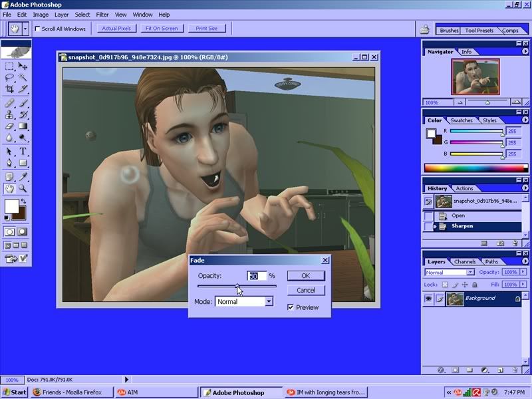Select the Gradient tool
532x399 pixels.
coord(23,126)
